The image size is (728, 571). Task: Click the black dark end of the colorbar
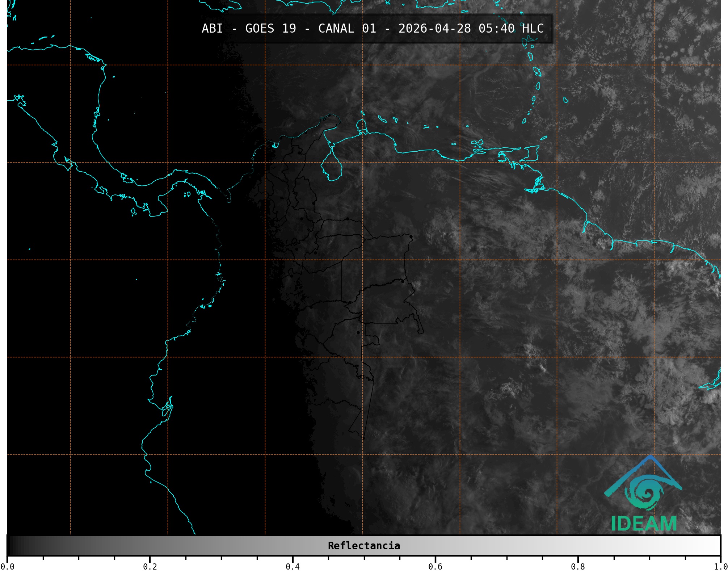point(13,546)
